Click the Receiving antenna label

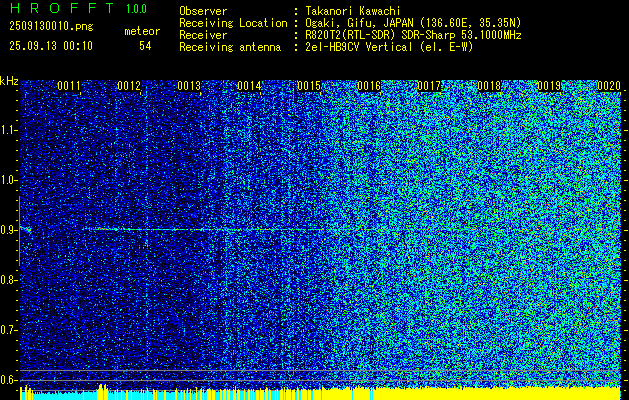pos(230,47)
